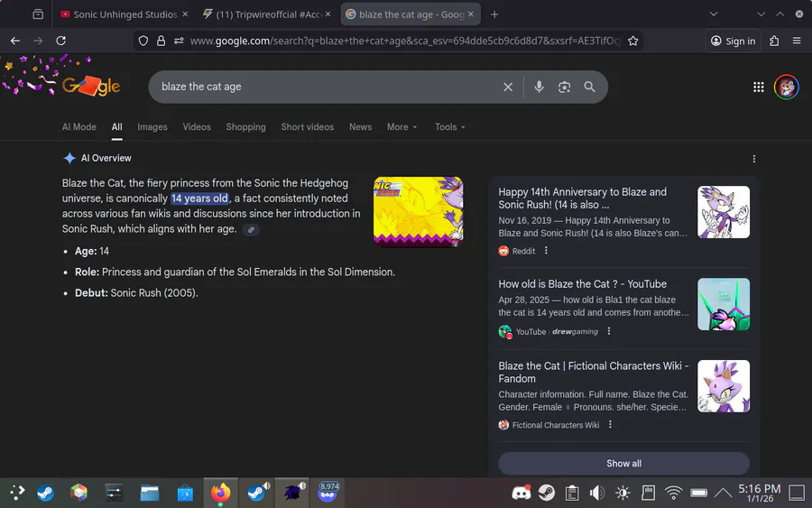Click the Sign in button
Viewport: 812px width, 508px height.
coord(733,41)
